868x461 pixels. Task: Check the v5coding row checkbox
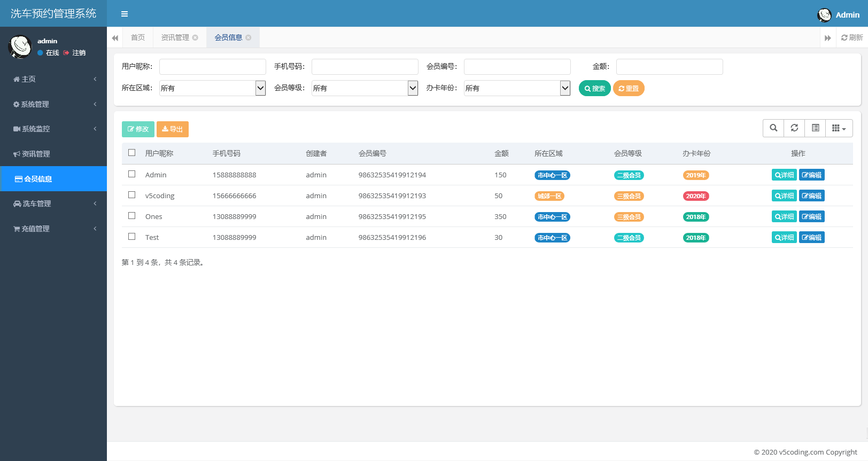pos(131,195)
